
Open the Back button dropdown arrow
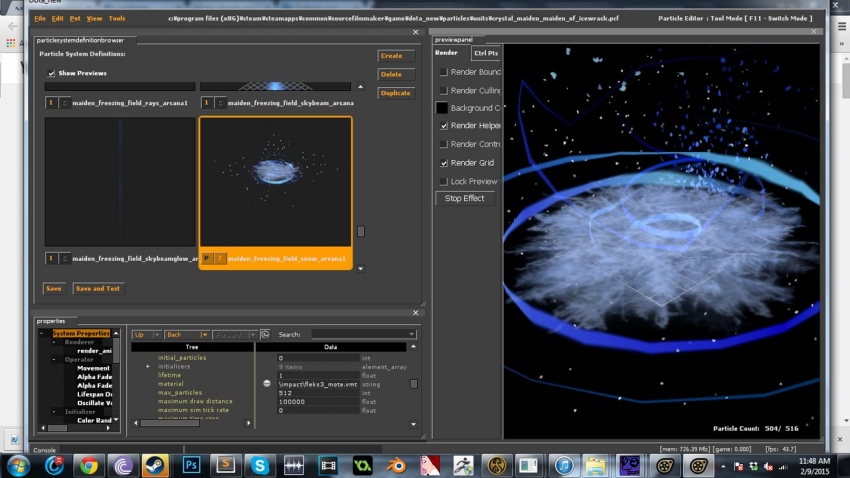click(x=204, y=334)
